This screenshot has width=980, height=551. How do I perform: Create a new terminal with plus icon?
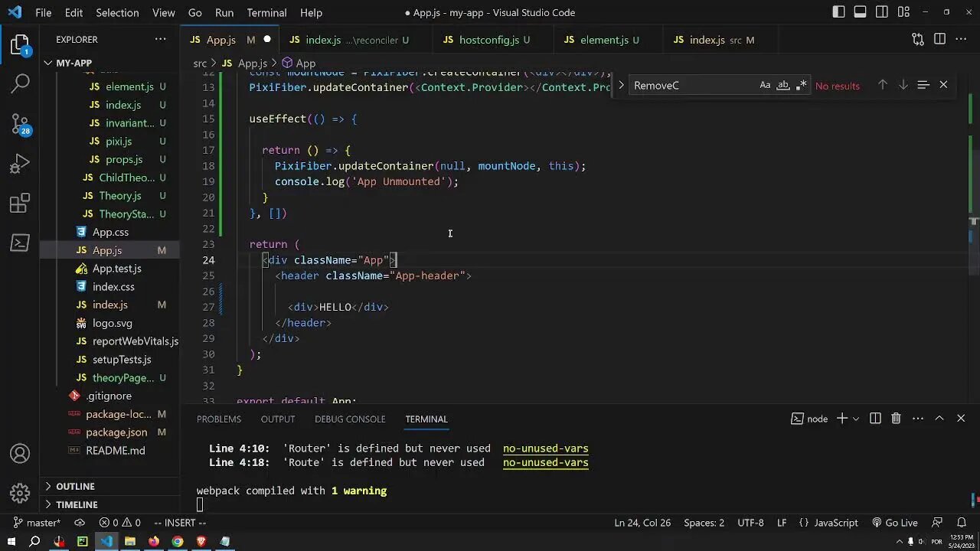click(x=842, y=419)
